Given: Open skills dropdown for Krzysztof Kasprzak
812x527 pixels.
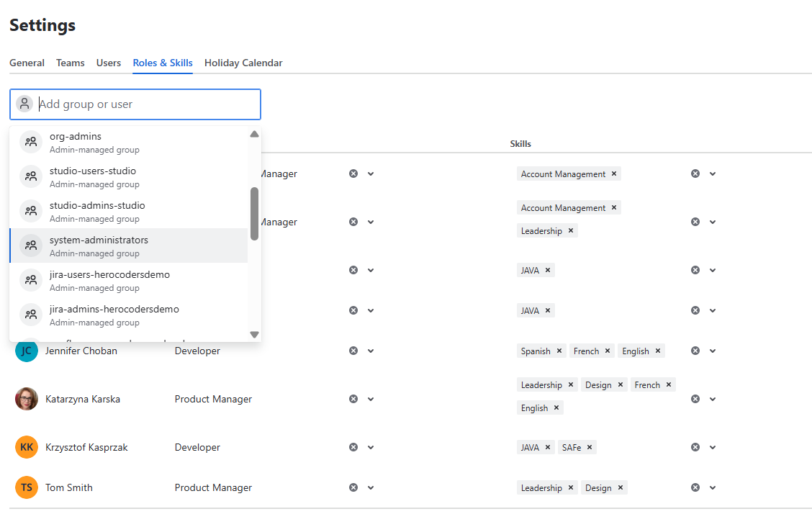Looking at the screenshot, I should click(713, 447).
